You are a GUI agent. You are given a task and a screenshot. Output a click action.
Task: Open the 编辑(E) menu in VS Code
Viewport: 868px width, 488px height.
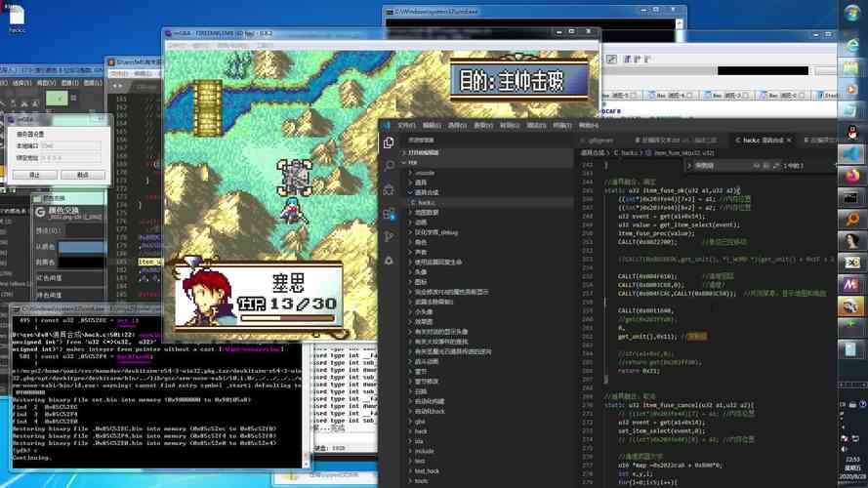pyautogui.click(x=432, y=126)
